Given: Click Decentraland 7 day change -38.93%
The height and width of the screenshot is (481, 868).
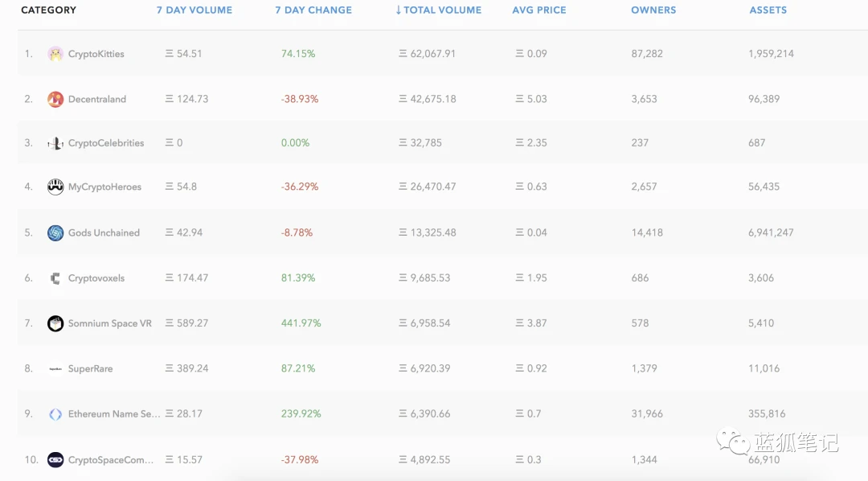Looking at the screenshot, I should pos(300,99).
